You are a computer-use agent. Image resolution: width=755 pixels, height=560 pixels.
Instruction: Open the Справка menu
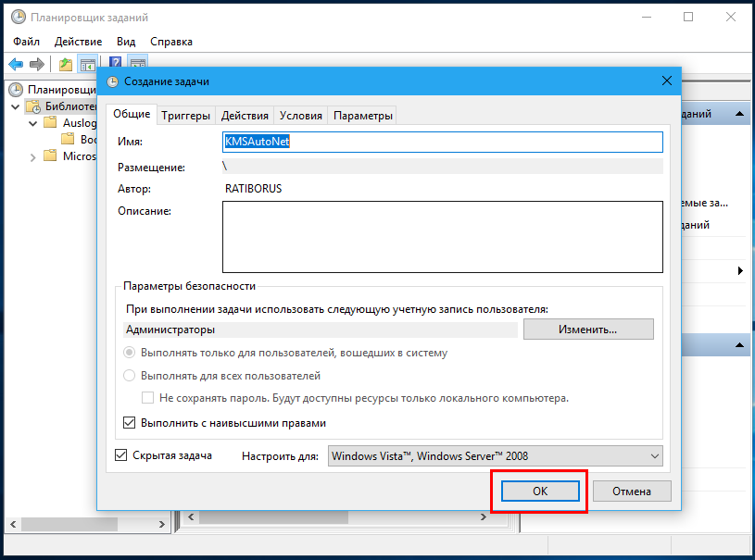coord(171,42)
